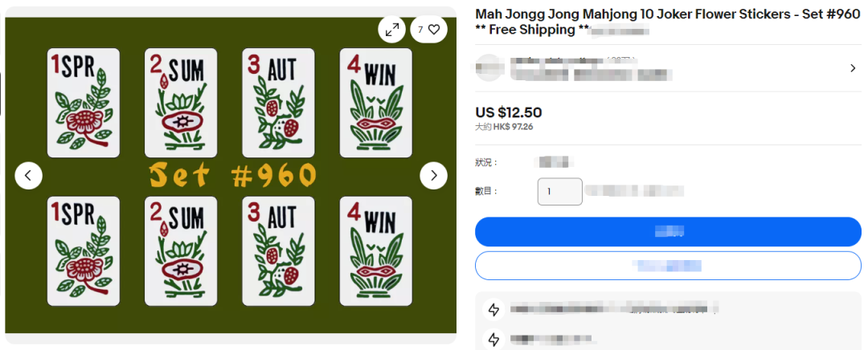Click the first lightning bolt icon
The height and width of the screenshot is (350, 868).
tap(493, 310)
